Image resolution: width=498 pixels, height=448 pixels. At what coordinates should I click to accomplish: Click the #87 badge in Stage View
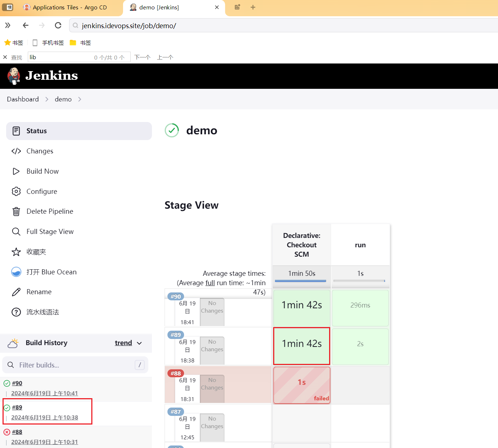click(x=176, y=412)
